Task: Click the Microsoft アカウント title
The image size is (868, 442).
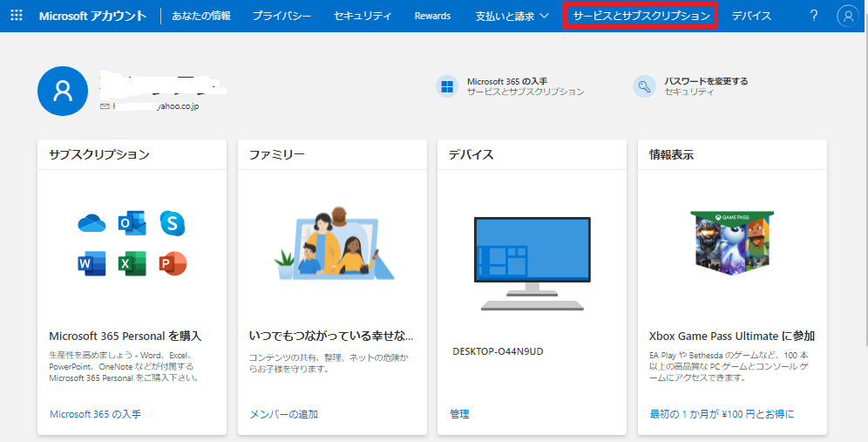Action: click(x=92, y=16)
